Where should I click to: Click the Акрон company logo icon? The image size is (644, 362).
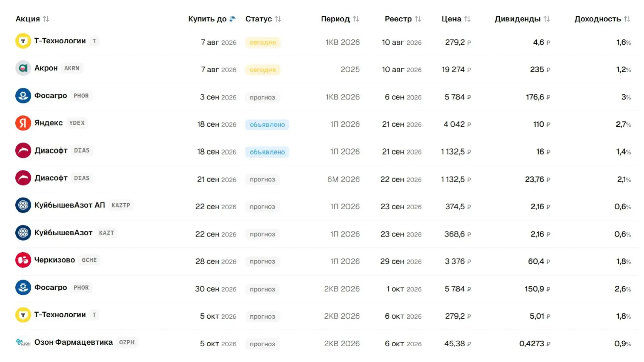(23, 68)
